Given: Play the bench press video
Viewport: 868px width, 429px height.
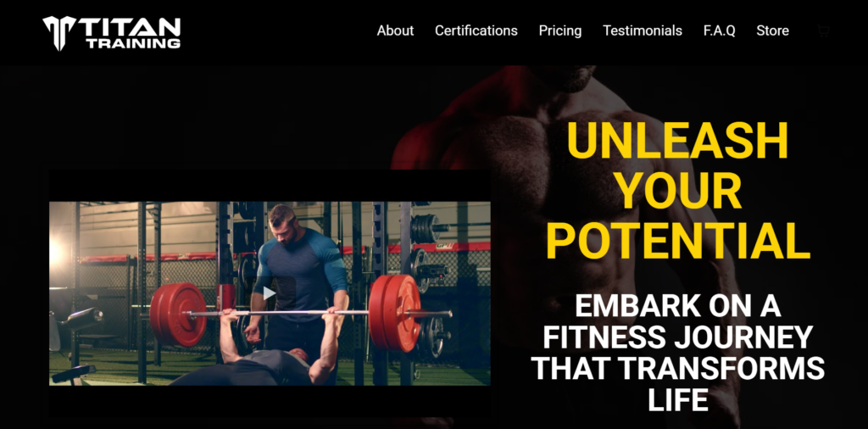Looking at the screenshot, I should (x=269, y=293).
